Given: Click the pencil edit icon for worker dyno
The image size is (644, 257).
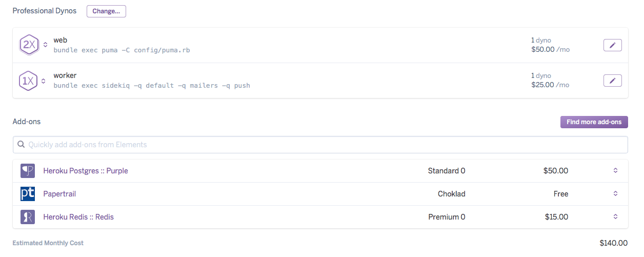Looking at the screenshot, I should (x=612, y=81).
